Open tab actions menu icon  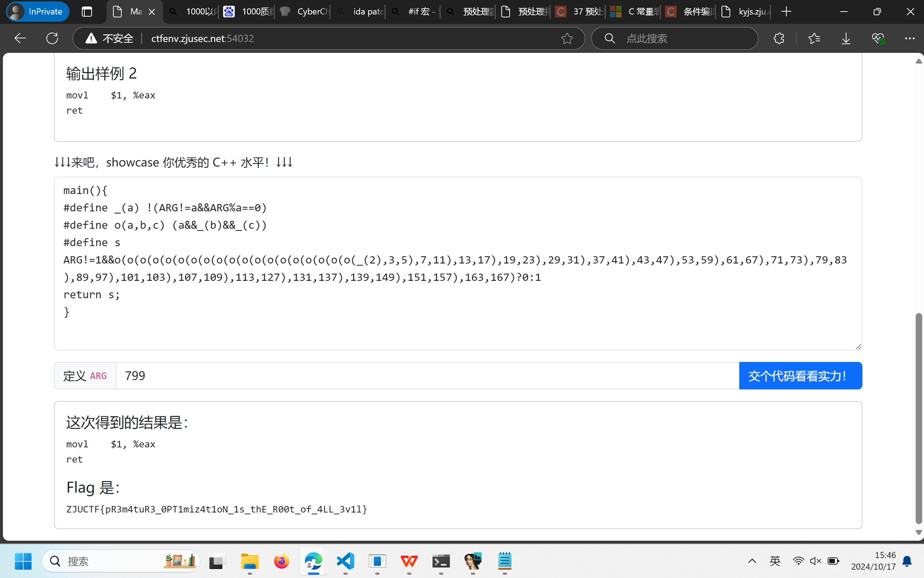87,12
